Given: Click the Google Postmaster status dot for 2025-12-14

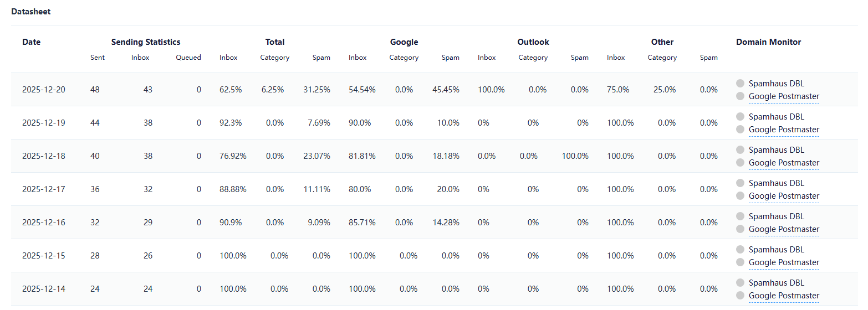Looking at the screenshot, I should click(740, 296).
